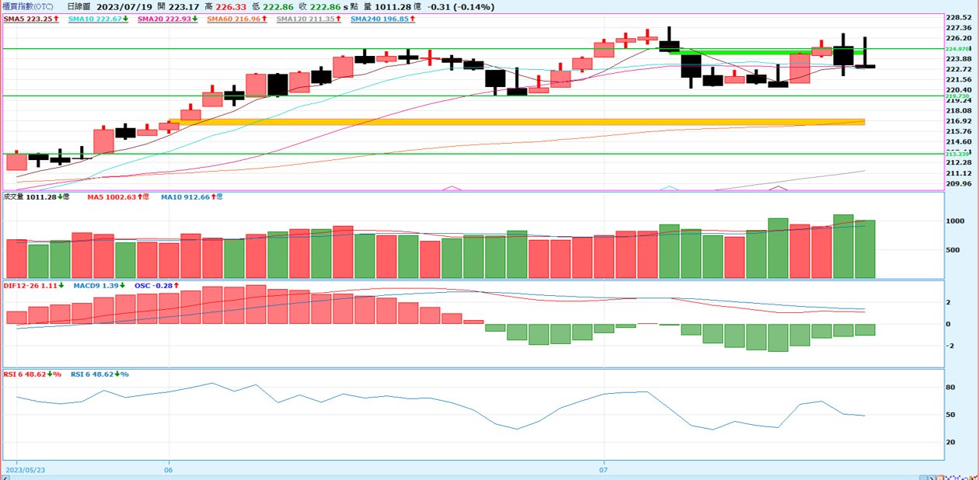This screenshot has width=980, height=480.
Task: Click the green 213.239 support line label
Action: 956,154
